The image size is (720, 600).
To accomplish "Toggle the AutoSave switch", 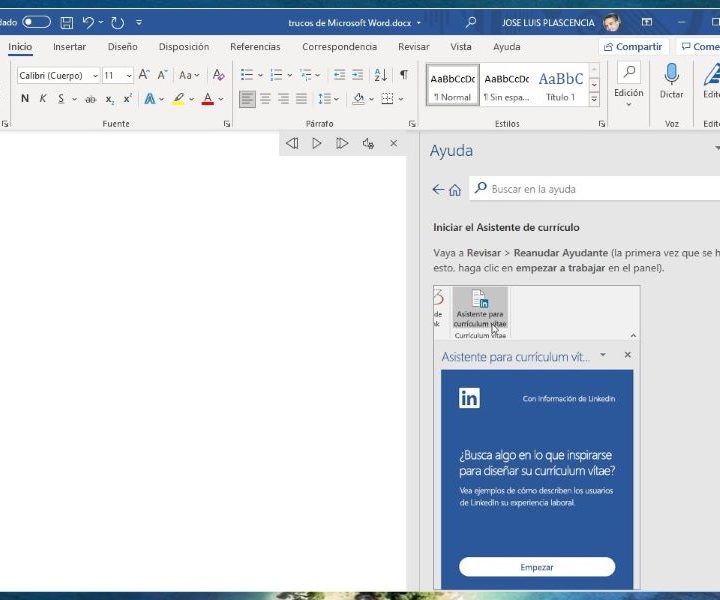I will pos(36,22).
